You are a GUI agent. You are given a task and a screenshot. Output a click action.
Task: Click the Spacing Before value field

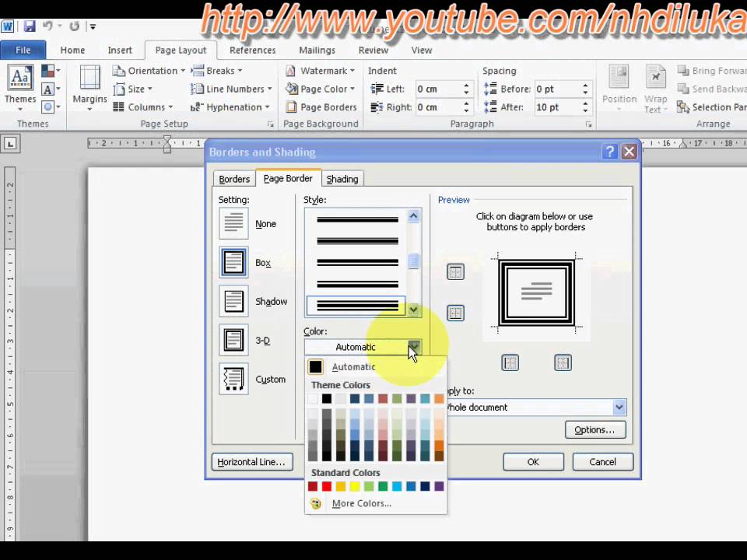click(557, 89)
